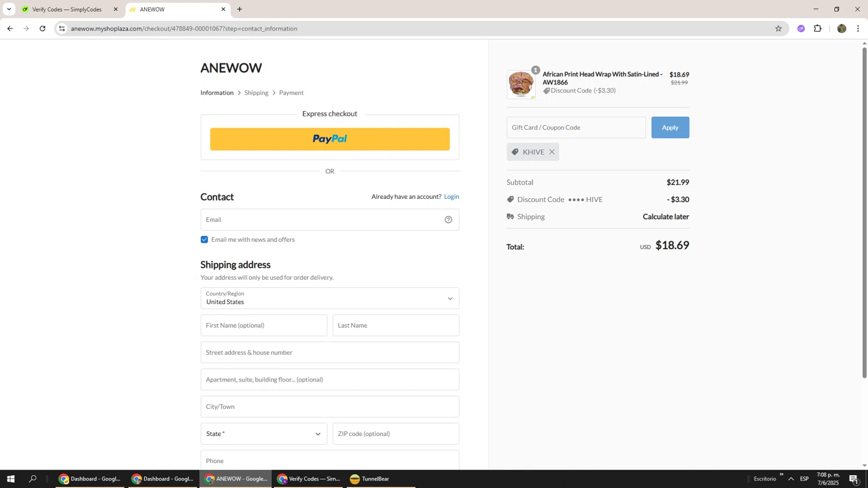Click the ESP language indicator

click(x=804, y=479)
